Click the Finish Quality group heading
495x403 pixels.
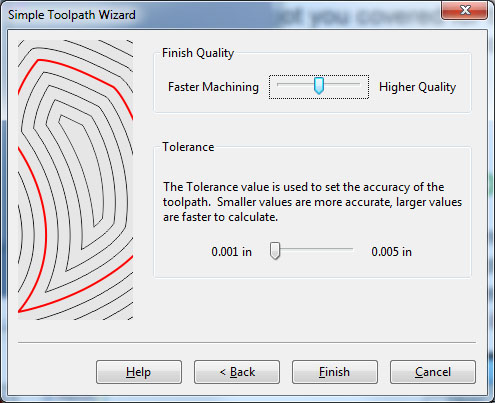click(198, 53)
